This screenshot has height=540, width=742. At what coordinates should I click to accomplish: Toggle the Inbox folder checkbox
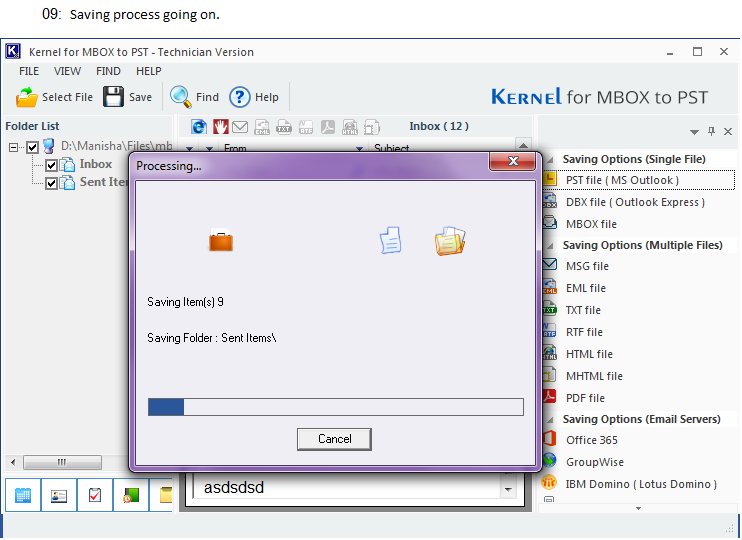(x=51, y=165)
